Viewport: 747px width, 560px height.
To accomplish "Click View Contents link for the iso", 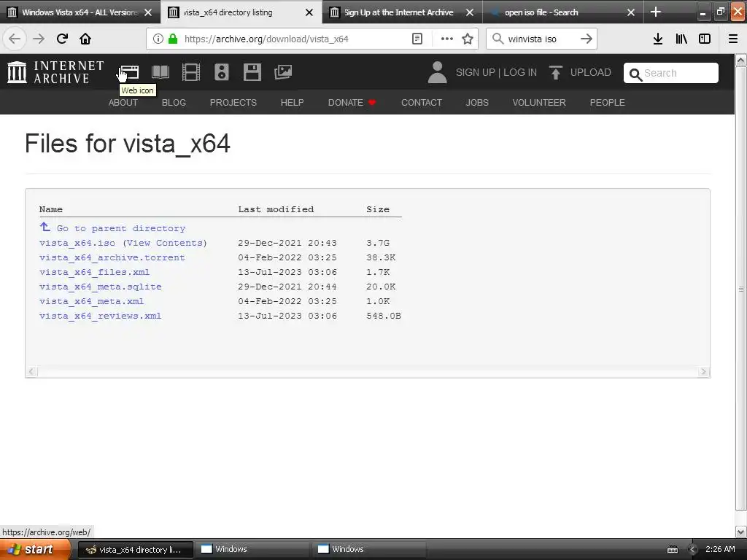I will (x=166, y=243).
